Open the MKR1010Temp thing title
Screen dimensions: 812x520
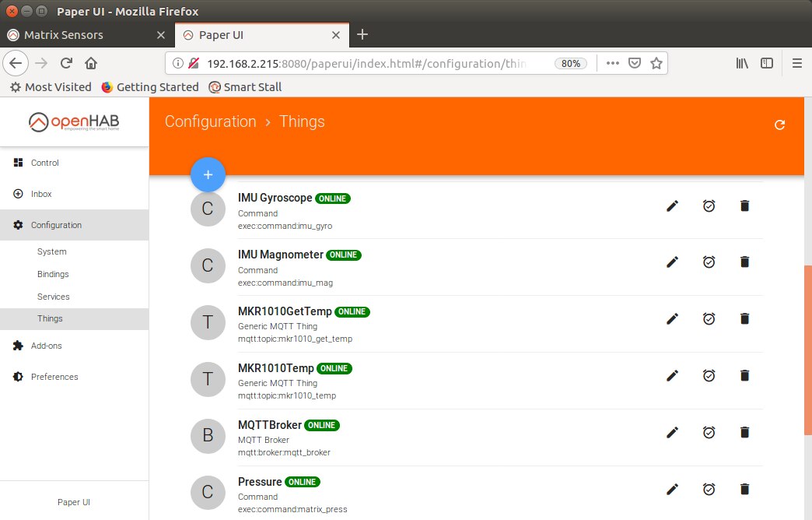pyautogui.click(x=276, y=368)
